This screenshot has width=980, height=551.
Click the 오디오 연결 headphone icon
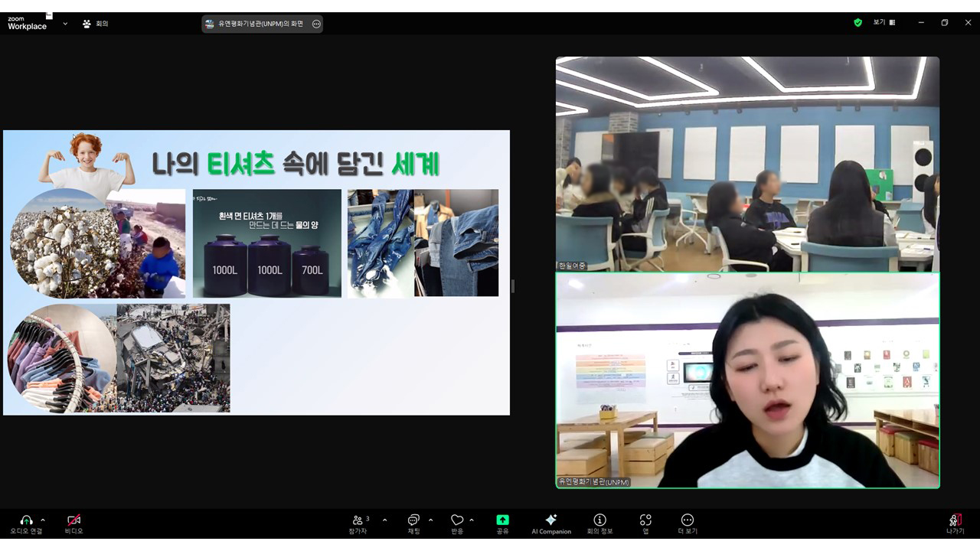point(26,520)
